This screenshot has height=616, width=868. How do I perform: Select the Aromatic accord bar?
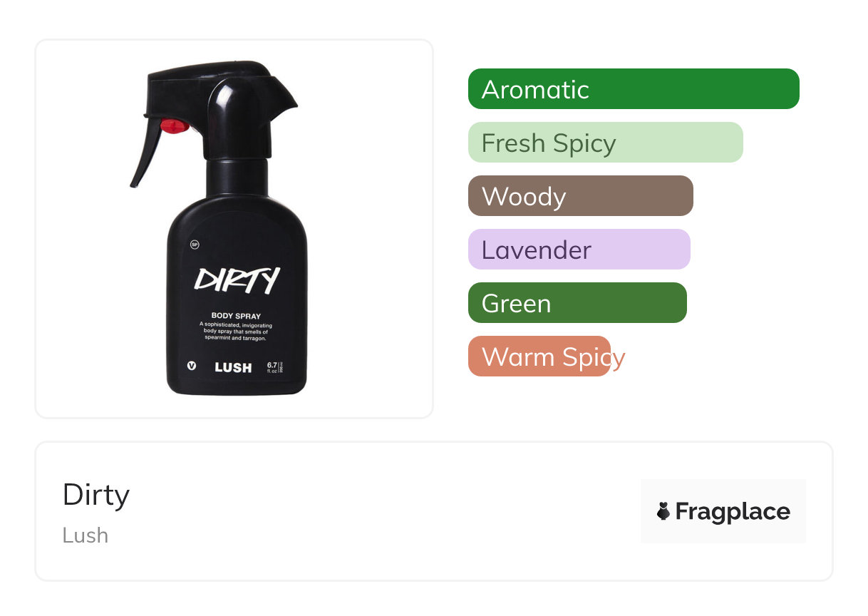click(634, 89)
